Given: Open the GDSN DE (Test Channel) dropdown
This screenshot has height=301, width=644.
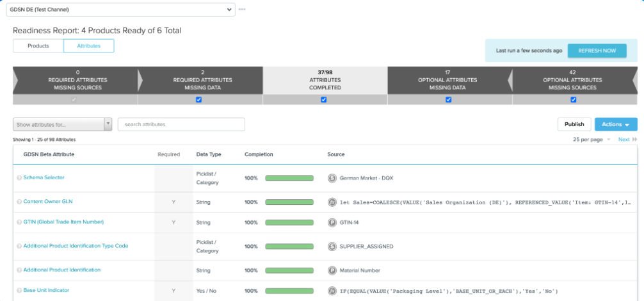Looking at the screenshot, I should (x=121, y=10).
